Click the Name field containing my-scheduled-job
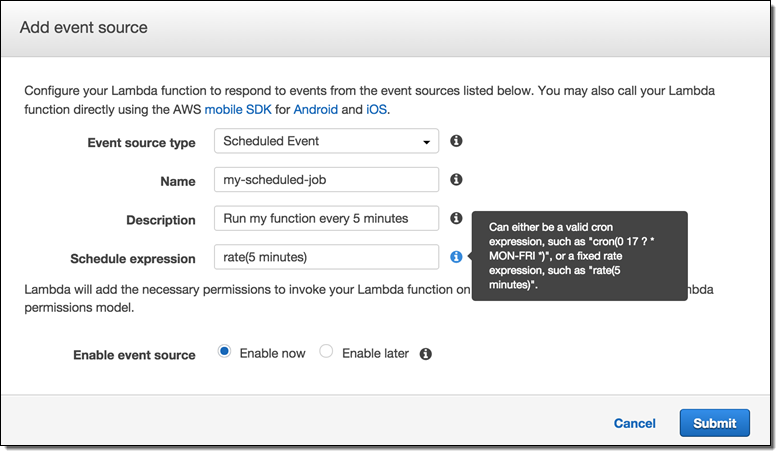The image size is (781, 456). click(x=326, y=180)
